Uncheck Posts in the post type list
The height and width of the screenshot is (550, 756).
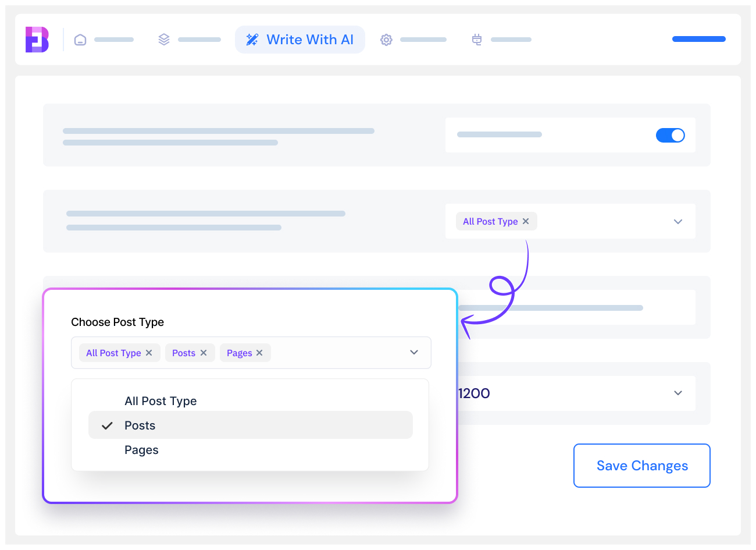[140, 425]
